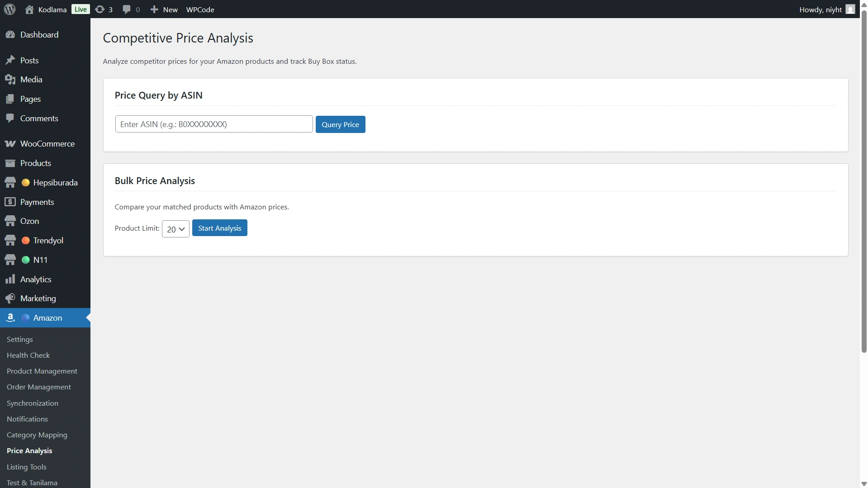Open the Howdy, niyht account menu
Viewport: 868px width, 488px height.
[x=820, y=9]
